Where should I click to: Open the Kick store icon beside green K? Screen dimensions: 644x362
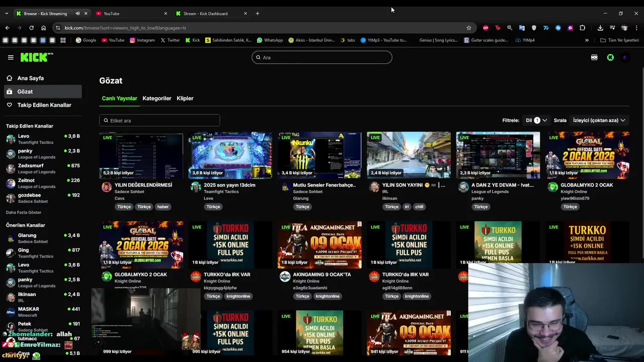point(594,57)
